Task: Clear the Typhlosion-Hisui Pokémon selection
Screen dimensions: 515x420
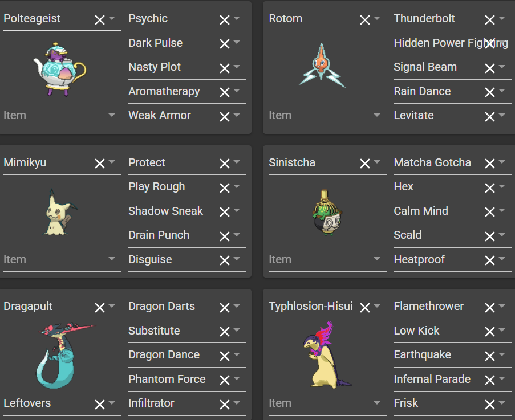Action: pyautogui.click(x=365, y=308)
